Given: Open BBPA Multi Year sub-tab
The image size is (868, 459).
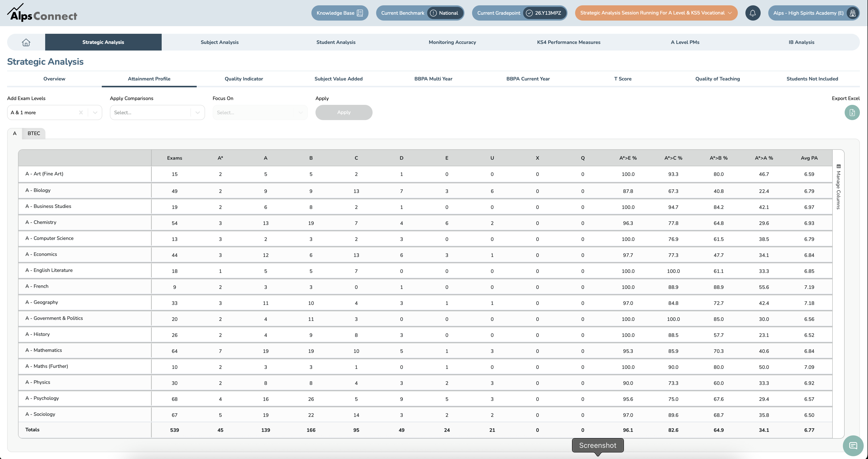Looking at the screenshot, I should (433, 79).
